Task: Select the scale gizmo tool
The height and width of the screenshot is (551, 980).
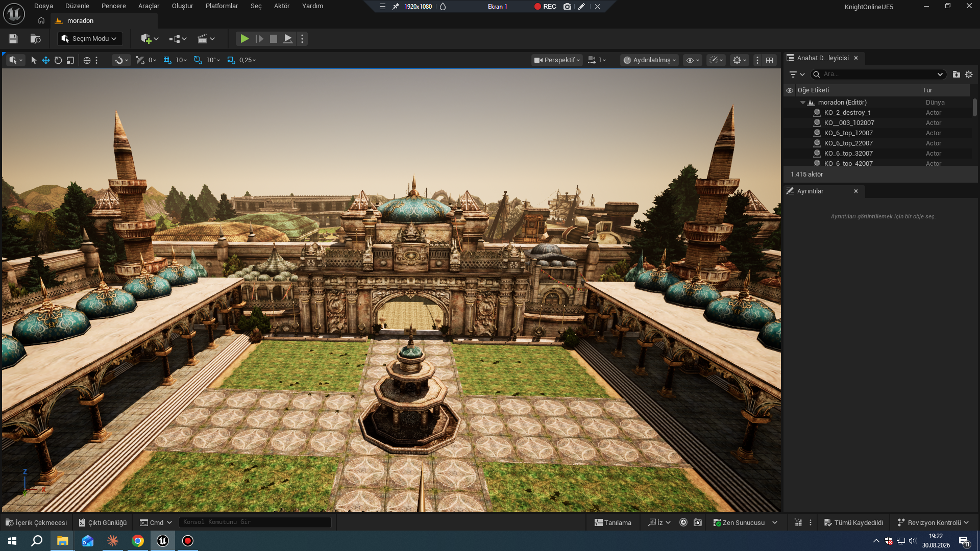Action: [x=70, y=60]
